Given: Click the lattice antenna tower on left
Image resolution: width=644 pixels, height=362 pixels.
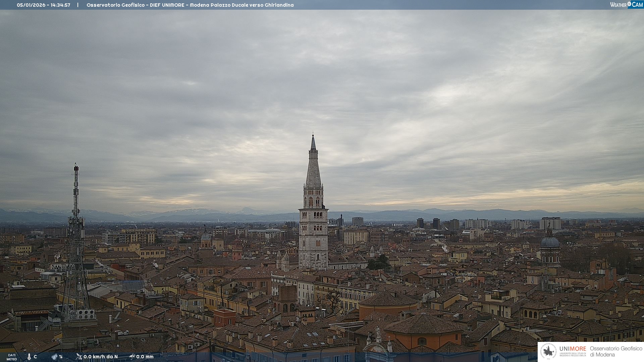Looking at the screenshot, I should 76,241.
